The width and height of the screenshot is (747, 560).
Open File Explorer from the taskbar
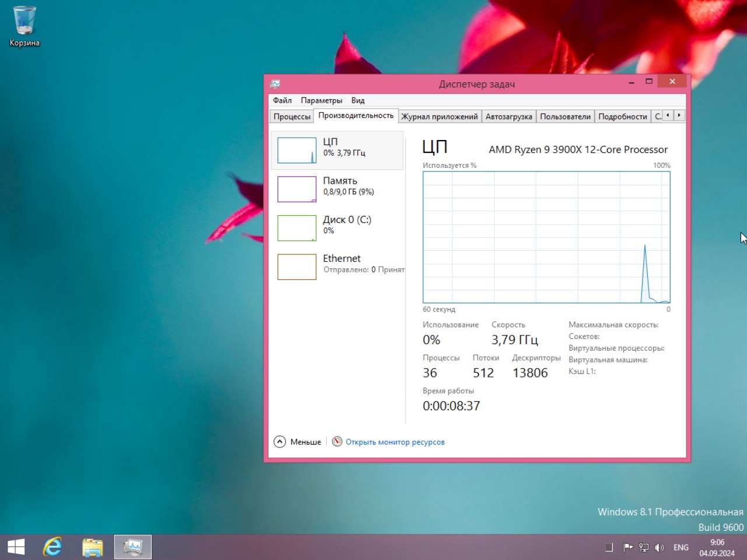93,547
